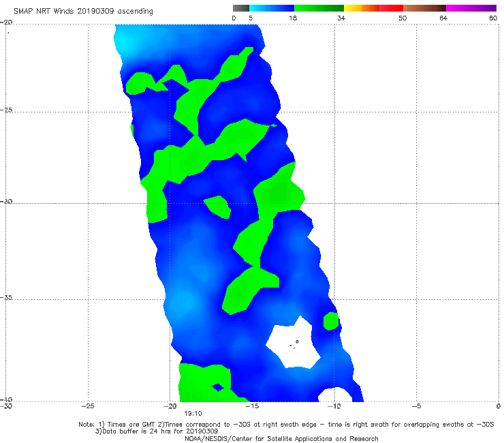Click the swath time label '19:10'
Screen dimensions: 504x443
tap(193, 414)
